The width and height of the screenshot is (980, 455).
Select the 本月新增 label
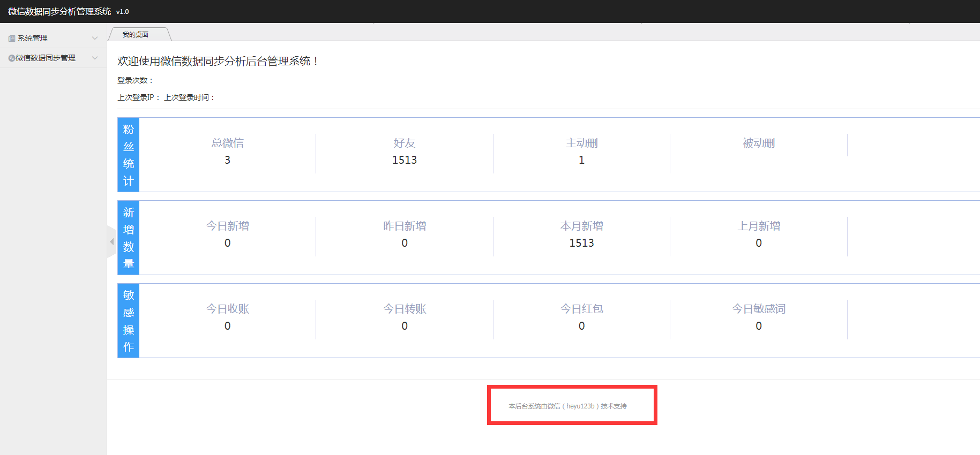coord(582,226)
